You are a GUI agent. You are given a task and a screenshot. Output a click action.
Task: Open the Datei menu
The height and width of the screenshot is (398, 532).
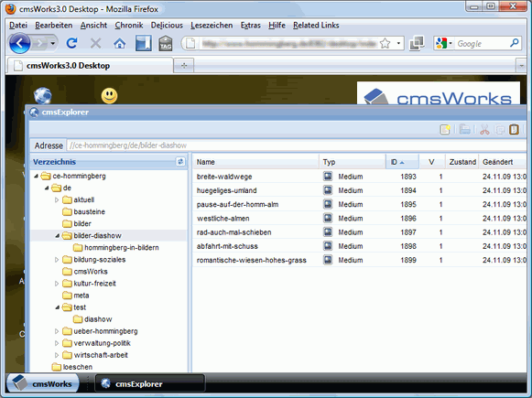(18, 26)
